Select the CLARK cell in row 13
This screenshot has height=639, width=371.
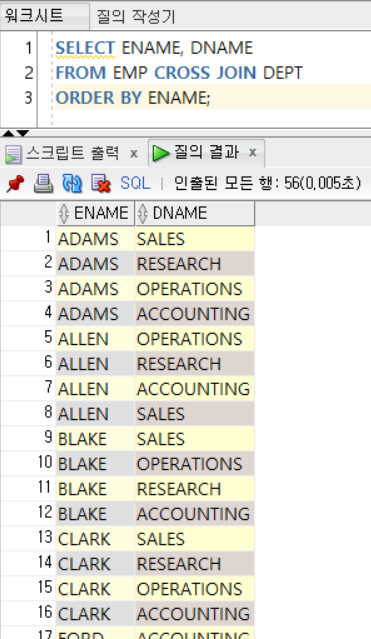click(x=95, y=539)
